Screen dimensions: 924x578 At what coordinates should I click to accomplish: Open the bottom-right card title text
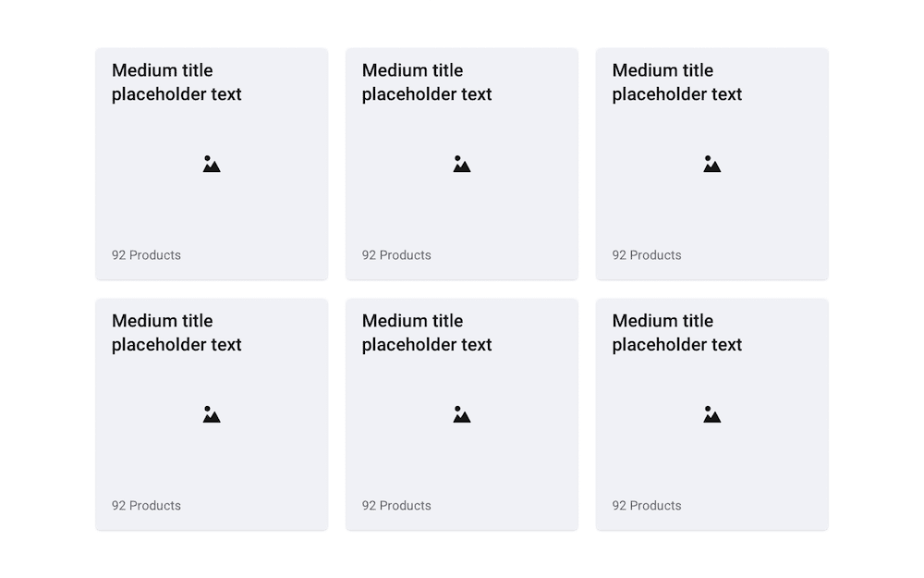tap(677, 333)
